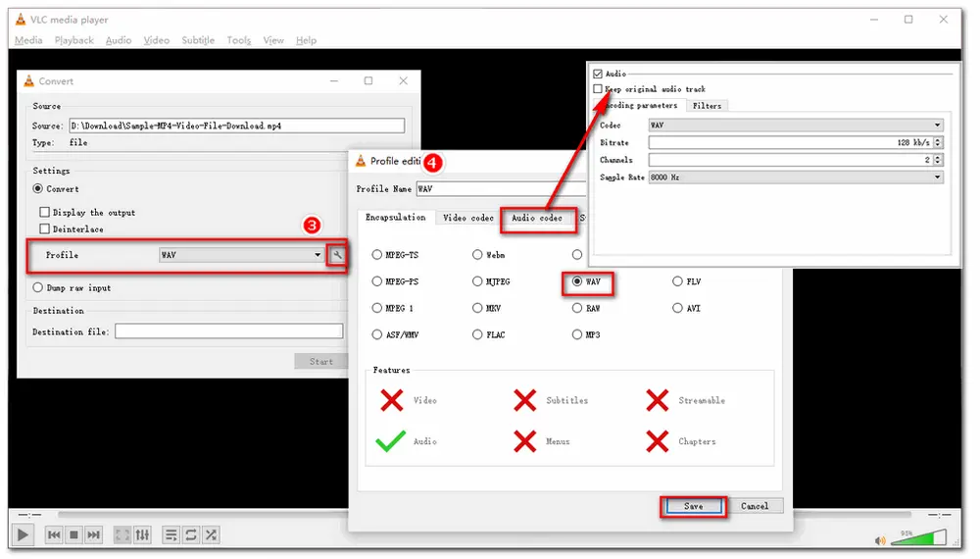Minimize the Convert dialog window

click(x=334, y=80)
